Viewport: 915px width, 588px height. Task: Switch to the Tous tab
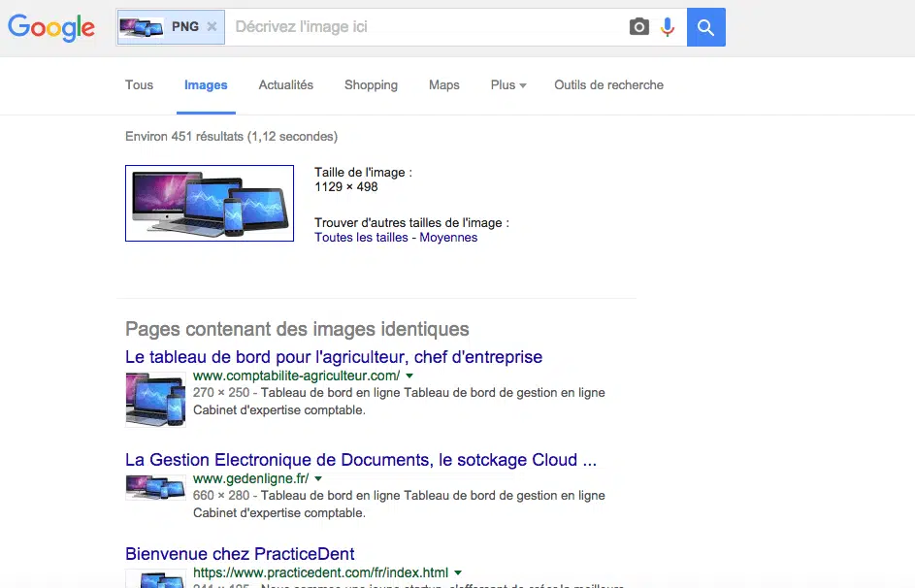(x=139, y=85)
